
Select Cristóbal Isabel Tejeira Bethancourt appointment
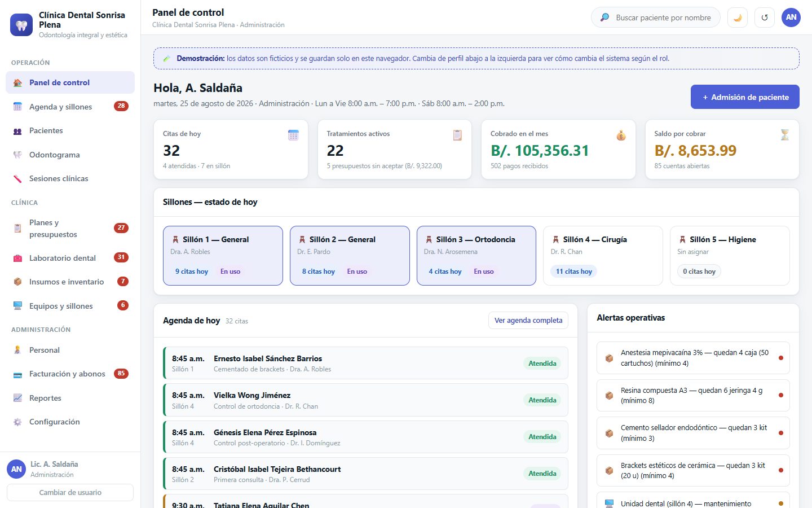pos(365,474)
